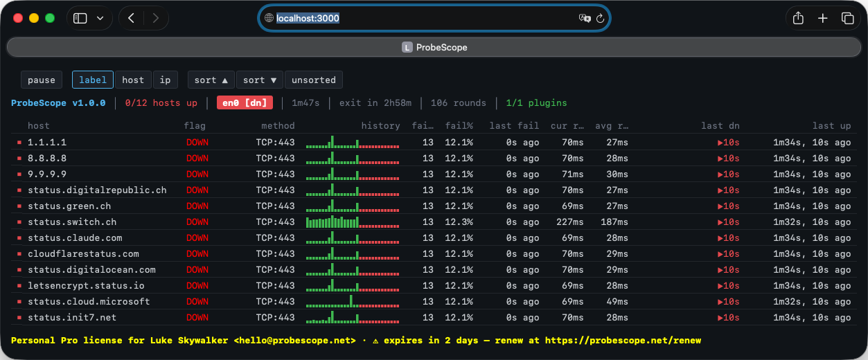The width and height of the screenshot is (868, 360).
Task: Click red status square for 9.9.9.9
Action: click(19, 174)
